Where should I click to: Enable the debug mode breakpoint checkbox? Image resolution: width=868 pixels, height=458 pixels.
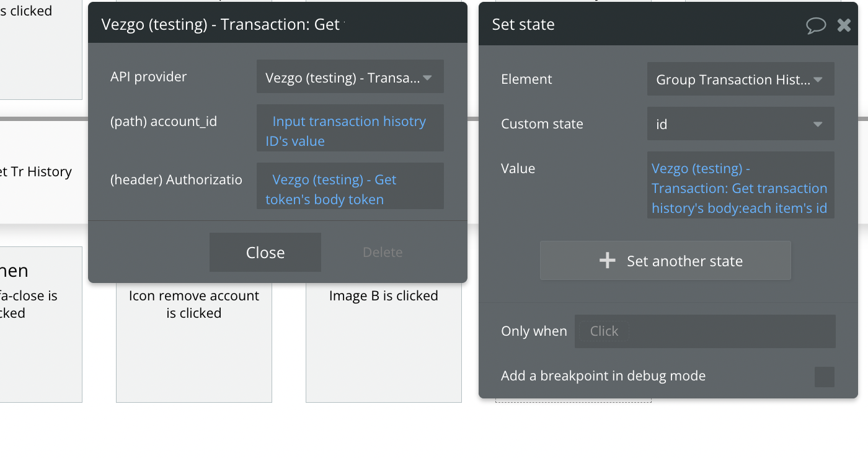click(x=824, y=377)
